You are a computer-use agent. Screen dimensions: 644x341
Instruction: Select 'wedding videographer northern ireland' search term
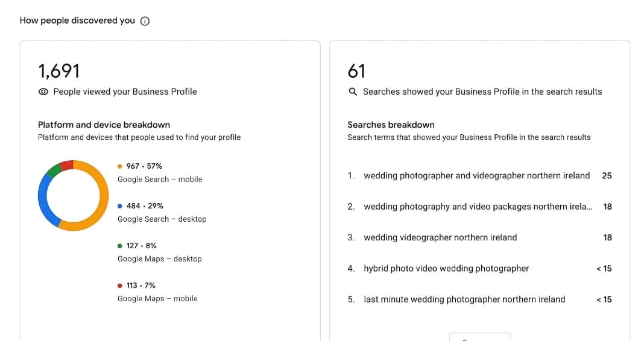(440, 237)
